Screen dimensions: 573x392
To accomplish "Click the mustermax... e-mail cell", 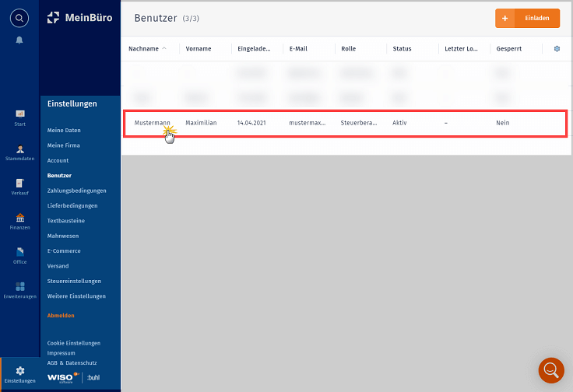I will [308, 123].
